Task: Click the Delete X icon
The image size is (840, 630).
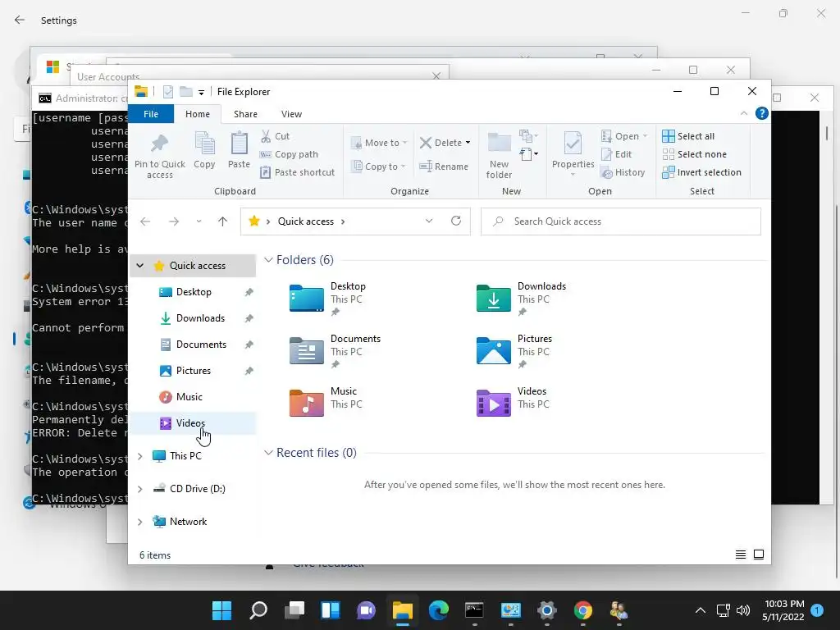Action: pos(426,143)
